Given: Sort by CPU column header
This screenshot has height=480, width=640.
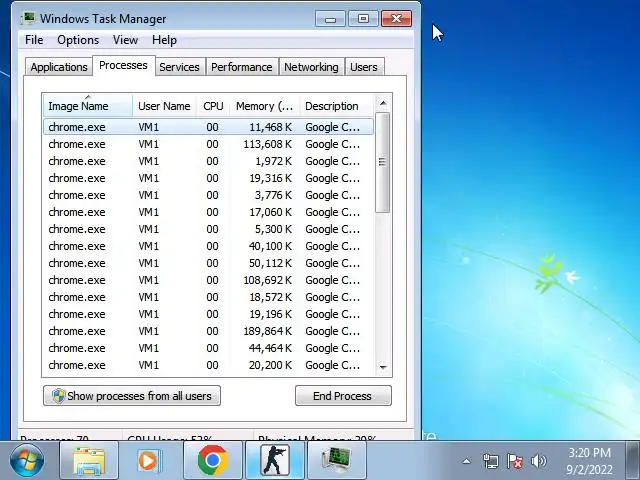Looking at the screenshot, I should [x=213, y=106].
